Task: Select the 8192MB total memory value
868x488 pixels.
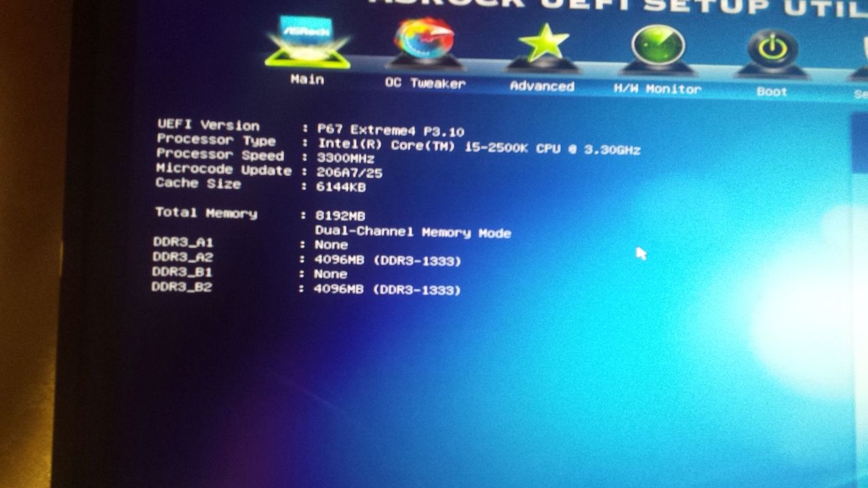Action: pyautogui.click(x=340, y=216)
